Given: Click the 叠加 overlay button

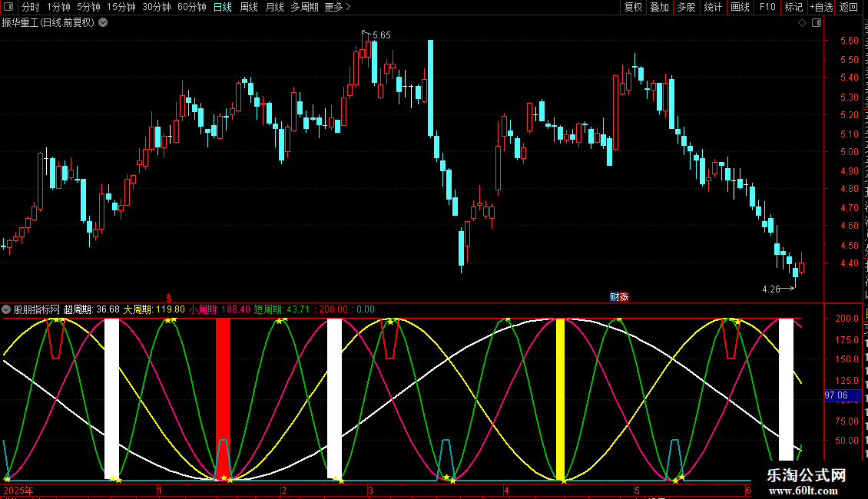Looking at the screenshot, I should coord(659,7).
